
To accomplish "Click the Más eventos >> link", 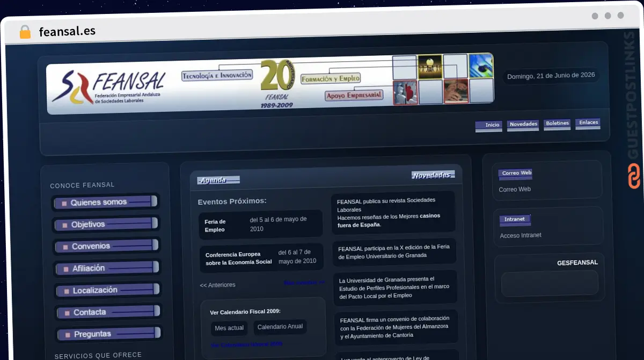I will [x=304, y=283].
